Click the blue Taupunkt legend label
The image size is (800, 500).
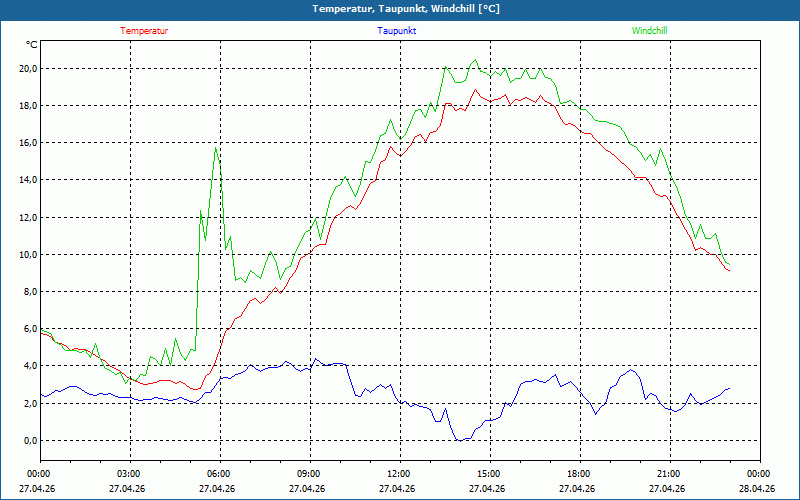pyautogui.click(x=397, y=30)
